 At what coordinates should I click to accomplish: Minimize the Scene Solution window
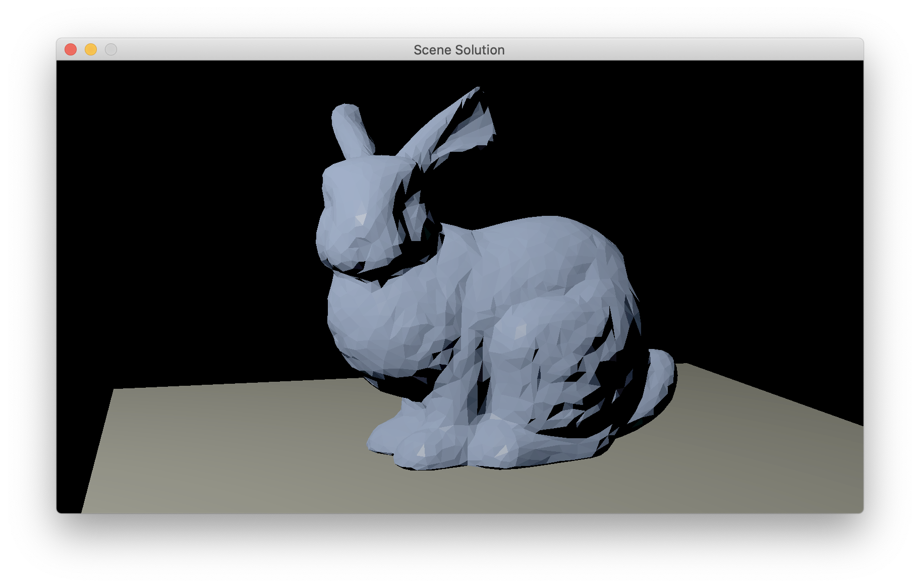(x=91, y=49)
